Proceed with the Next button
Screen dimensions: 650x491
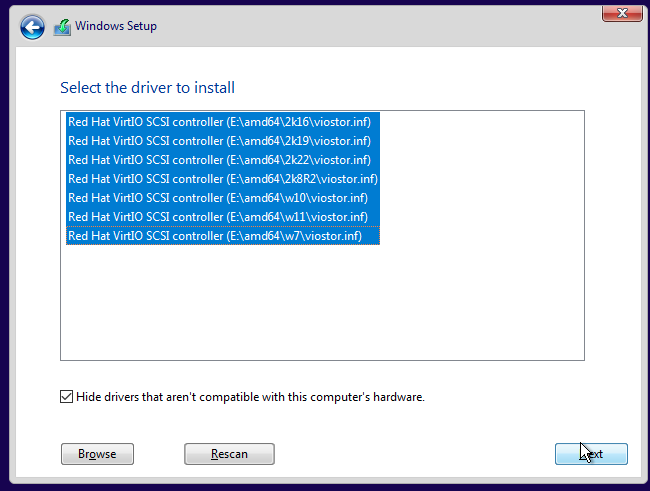[x=591, y=454]
